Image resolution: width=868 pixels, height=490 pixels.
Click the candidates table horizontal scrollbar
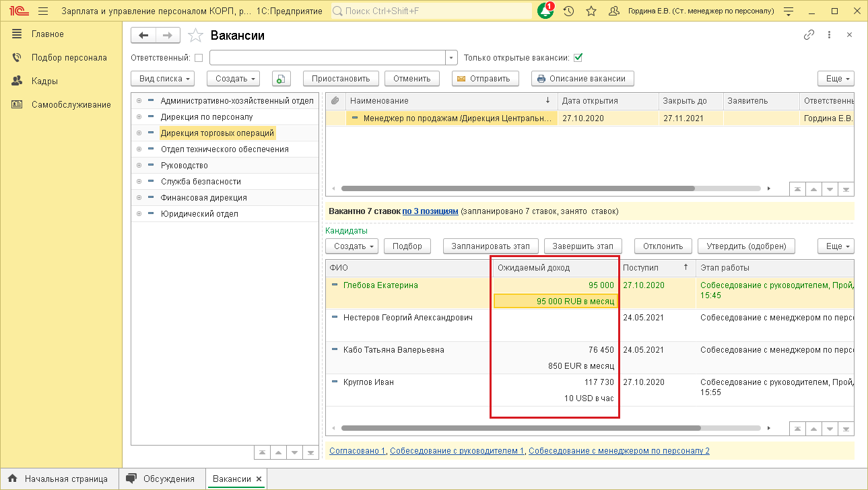pyautogui.click(x=520, y=428)
